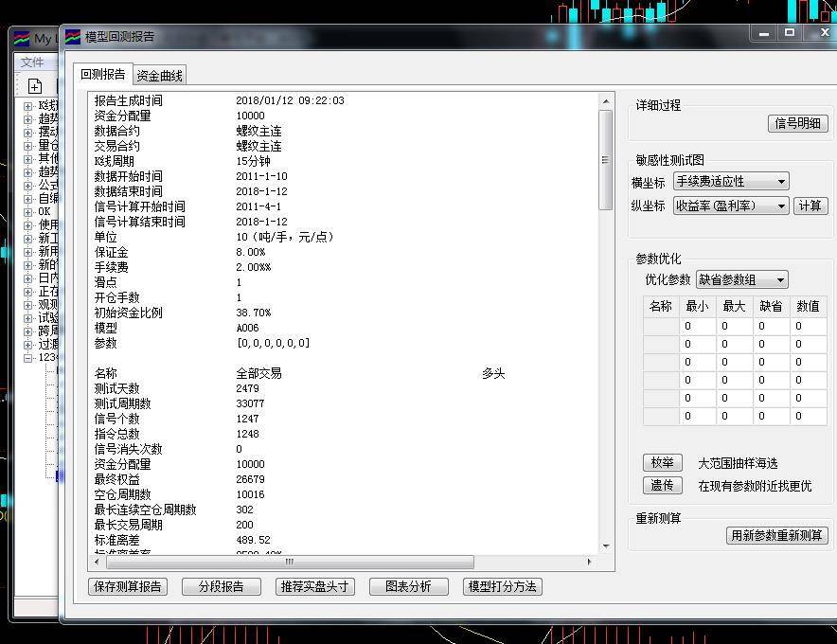Click the report vertical scrollbar thumb

click(605, 160)
